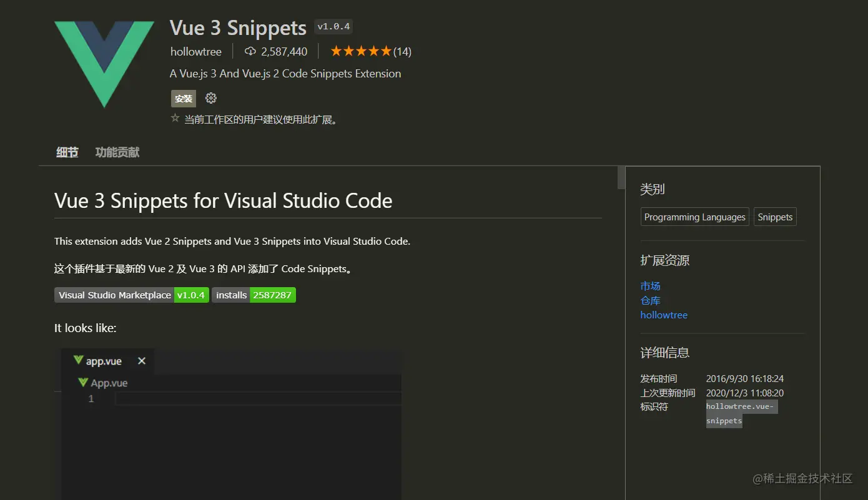Click the five-star rating
The image size is (868, 500).
point(361,51)
